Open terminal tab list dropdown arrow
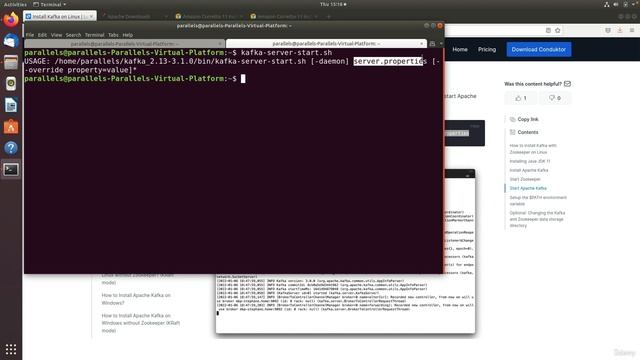The width and height of the screenshot is (640, 360). click(x=441, y=43)
